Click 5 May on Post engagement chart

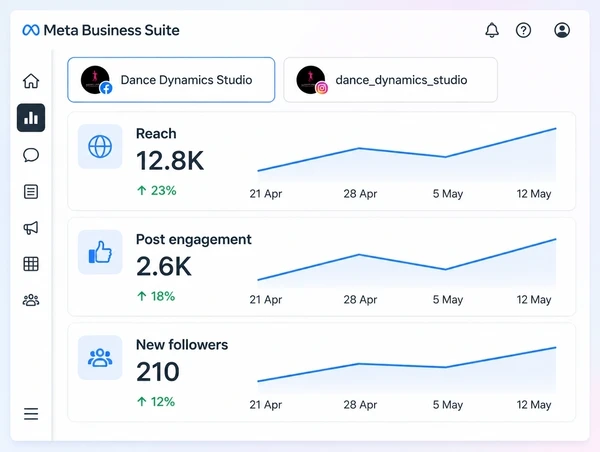[448, 299]
